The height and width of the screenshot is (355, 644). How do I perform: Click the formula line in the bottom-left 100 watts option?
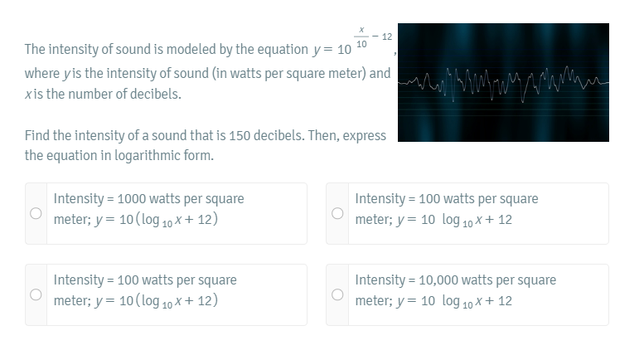click(136, 301)
